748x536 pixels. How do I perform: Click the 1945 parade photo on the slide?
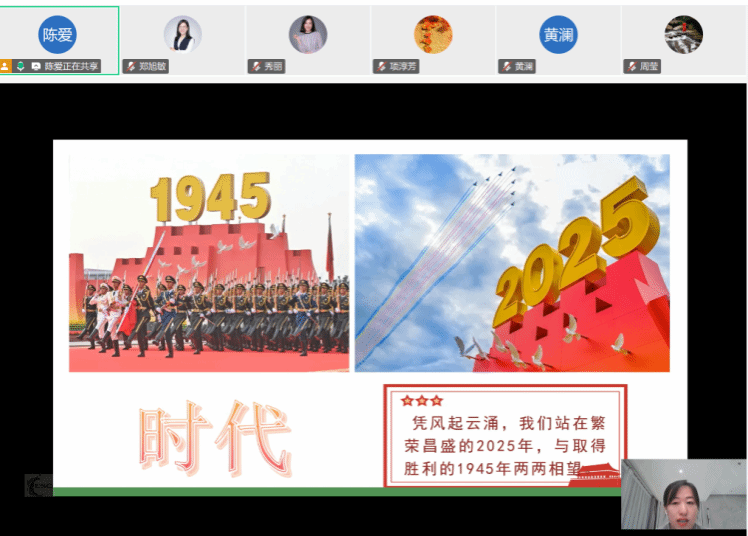[x=209, y=262]
